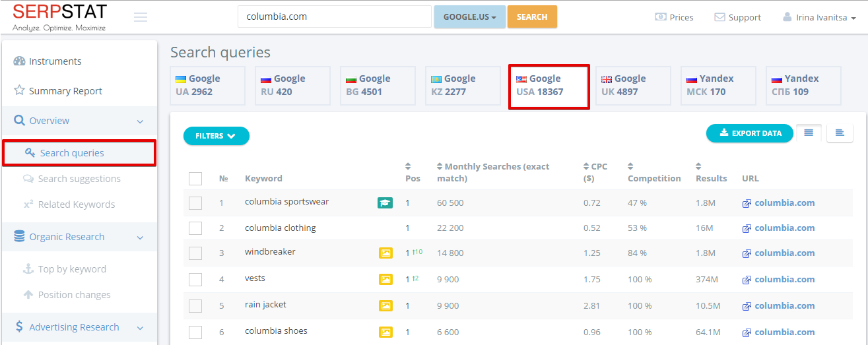This screenshot has height=345, width=868.
Task: Click external link icon in vests row
Action: (747, 280)
